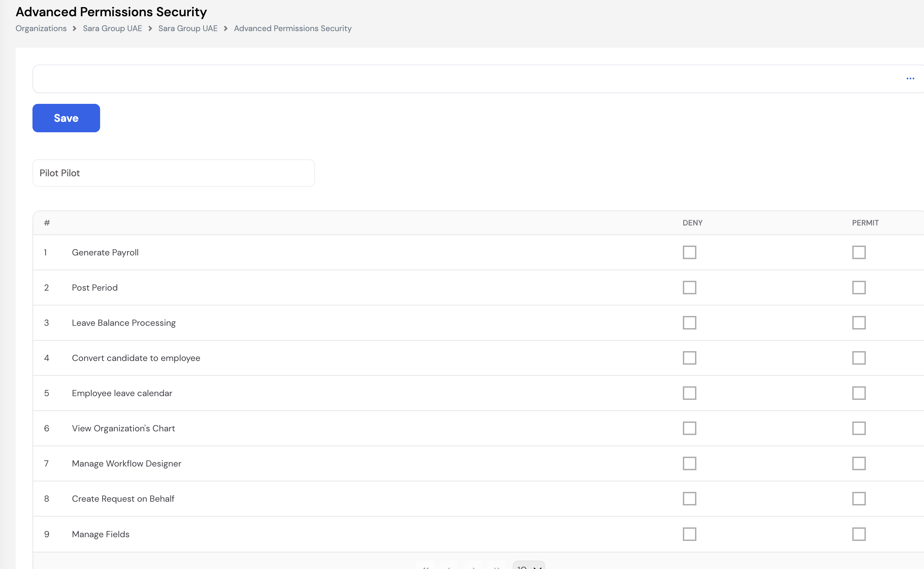Viewport: 924px width, 569px height.
Task: Enable Deny for Manage Fields
Action: [x=690, y=534]
